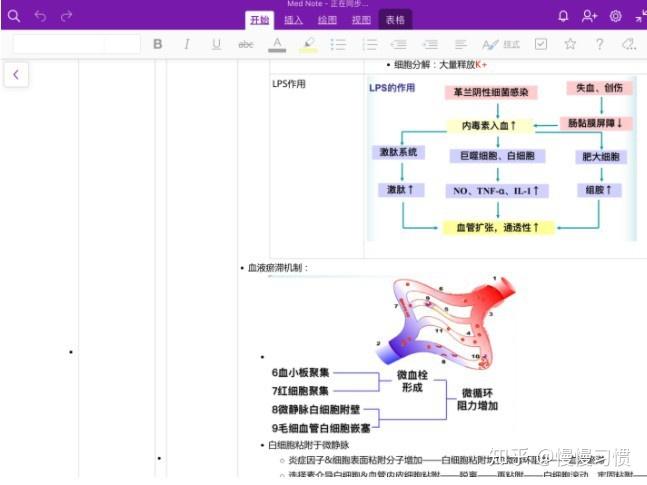The height and width of the screenshot is (485, 647).
Task: Toggle underline formatting
Action: coord(216,44)
